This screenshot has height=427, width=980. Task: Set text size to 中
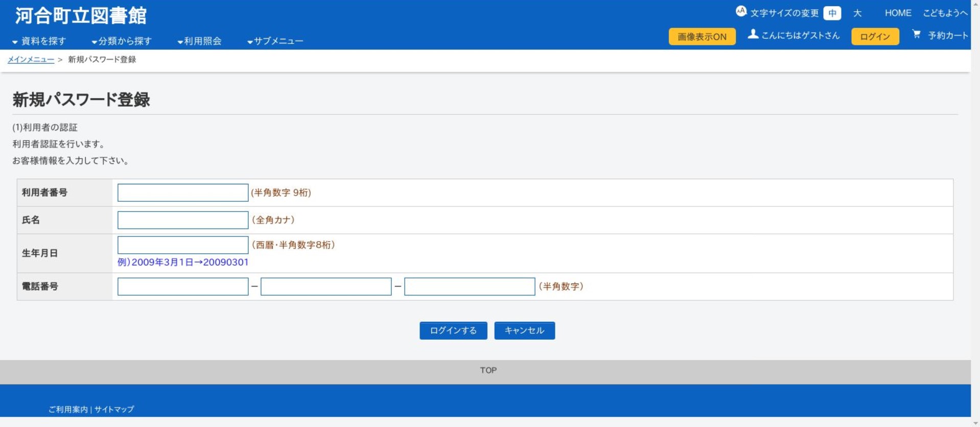(832, 13)
